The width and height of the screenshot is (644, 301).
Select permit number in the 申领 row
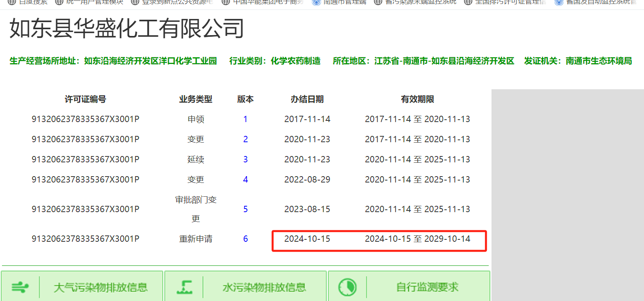pyautogui.click(x=85, y=119)
